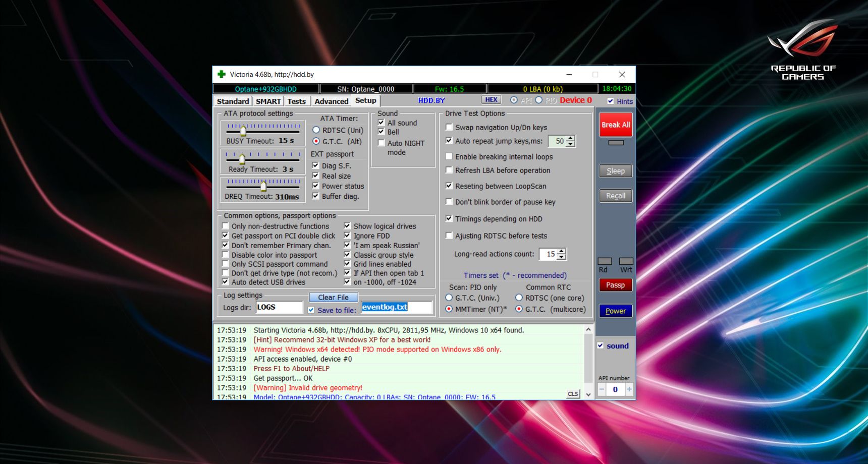Toggle the Real size checkbox
This screenshot has width=868, height=464.
coord(315,176)
